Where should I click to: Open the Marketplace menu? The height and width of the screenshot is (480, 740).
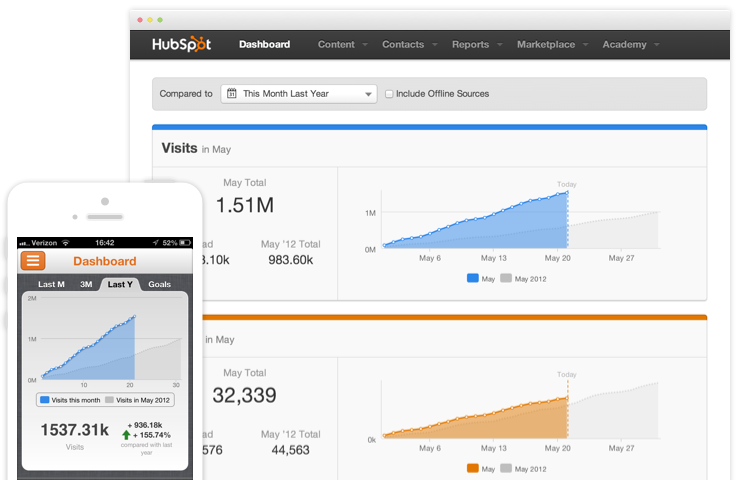click(546, 44)
